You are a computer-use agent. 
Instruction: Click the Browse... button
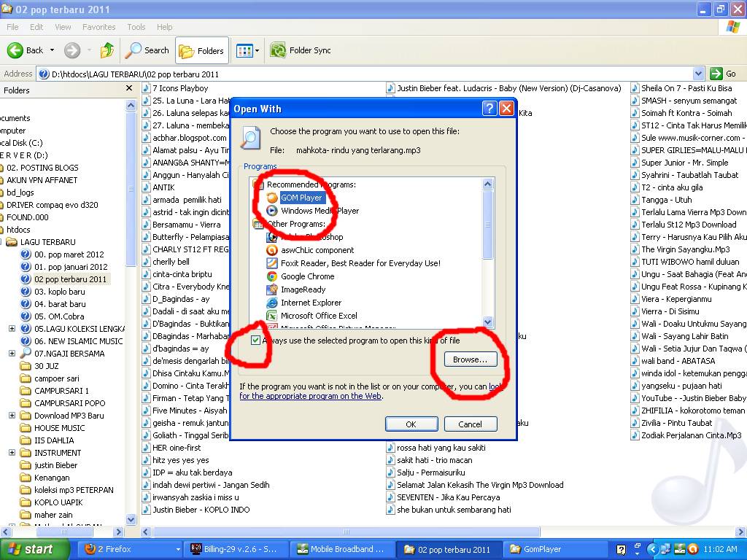point(471,359)
